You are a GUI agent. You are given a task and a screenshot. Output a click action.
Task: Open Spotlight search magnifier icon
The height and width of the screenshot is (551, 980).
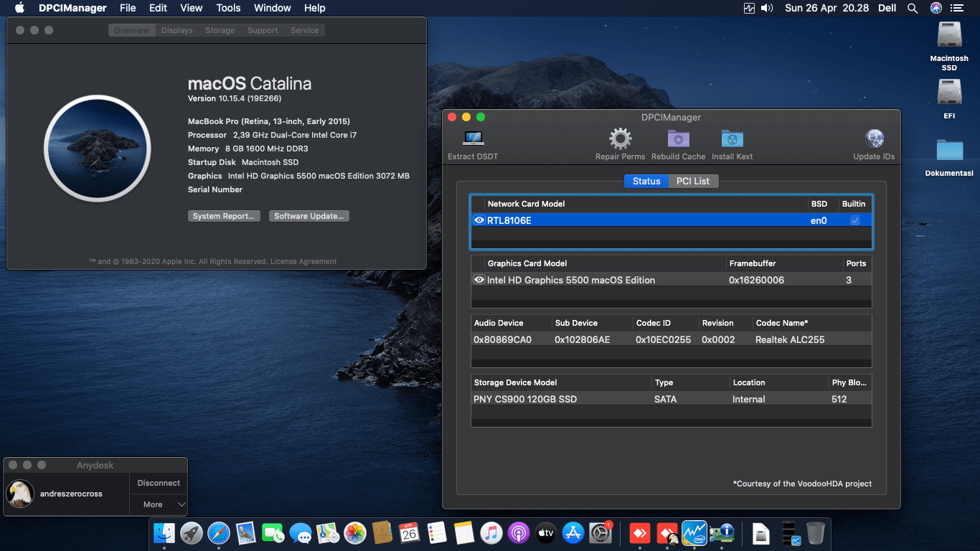pos(913,8)
